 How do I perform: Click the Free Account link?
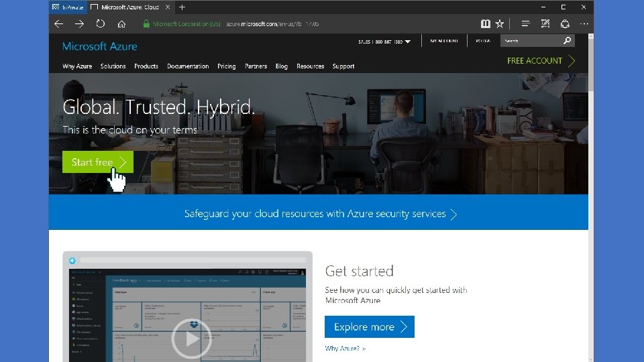[x=541, y=61]
